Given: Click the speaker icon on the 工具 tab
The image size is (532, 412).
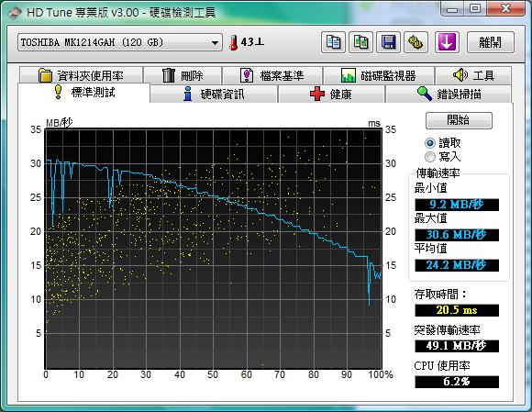Looking at the screenshot, I should coord(460,74).
